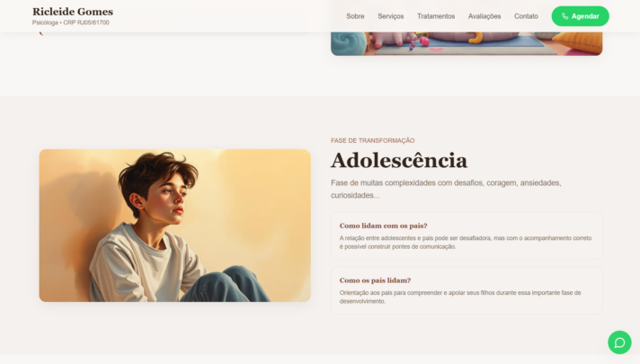Click the adolescent boy illustration

[174, 226]
